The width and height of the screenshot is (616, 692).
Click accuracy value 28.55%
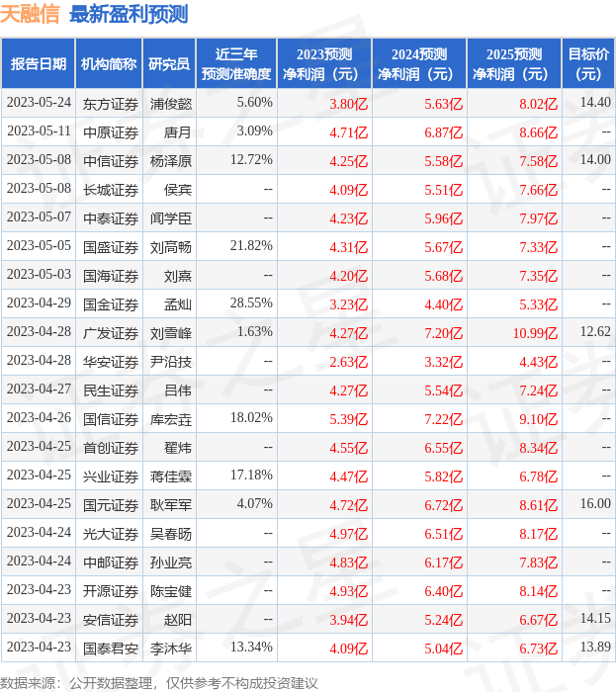tap(251, 303)
